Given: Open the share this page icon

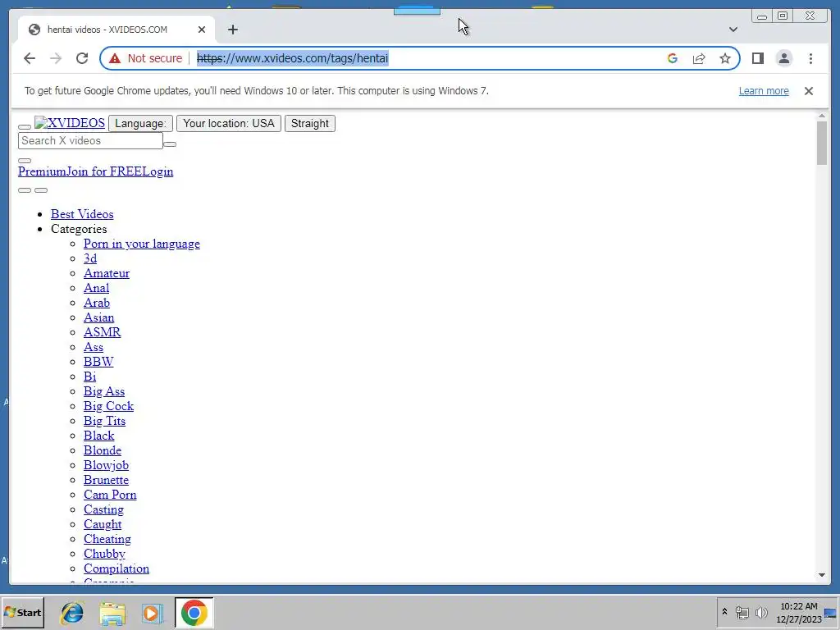Looking at the screenshot, I should [699, 58].
